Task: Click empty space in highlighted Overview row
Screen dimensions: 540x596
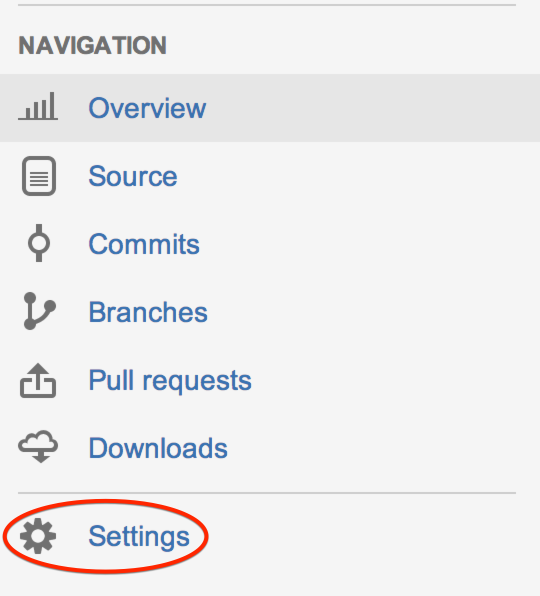Action: coord(372,108)
